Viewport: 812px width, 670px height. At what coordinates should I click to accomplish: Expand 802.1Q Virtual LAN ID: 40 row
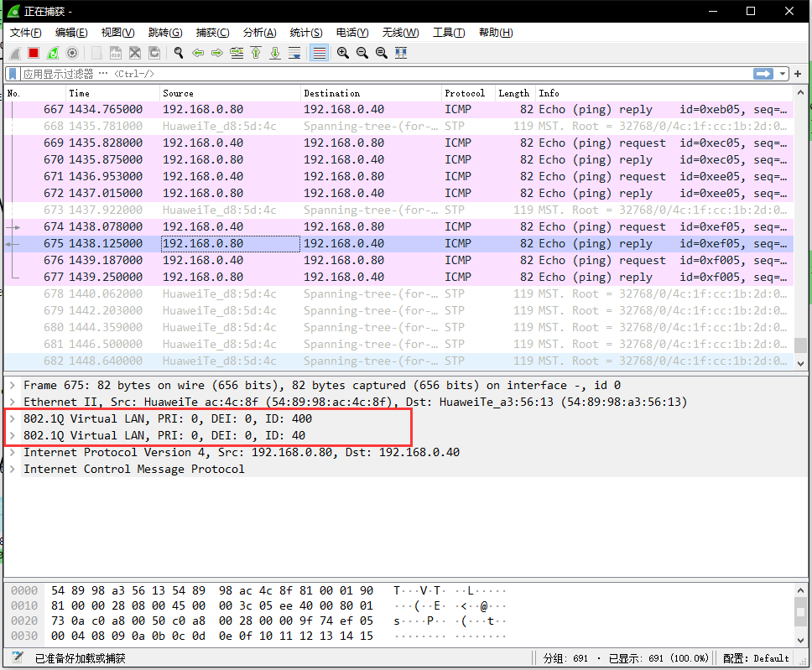12,435
